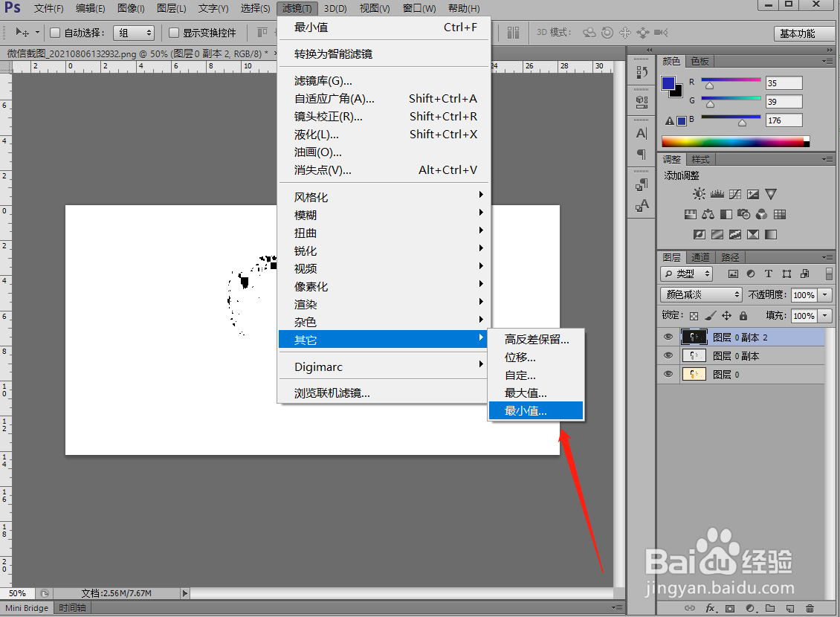Toggle lock transparent pixels
Viewport: 840px width, 617px height.
(694, 315)
